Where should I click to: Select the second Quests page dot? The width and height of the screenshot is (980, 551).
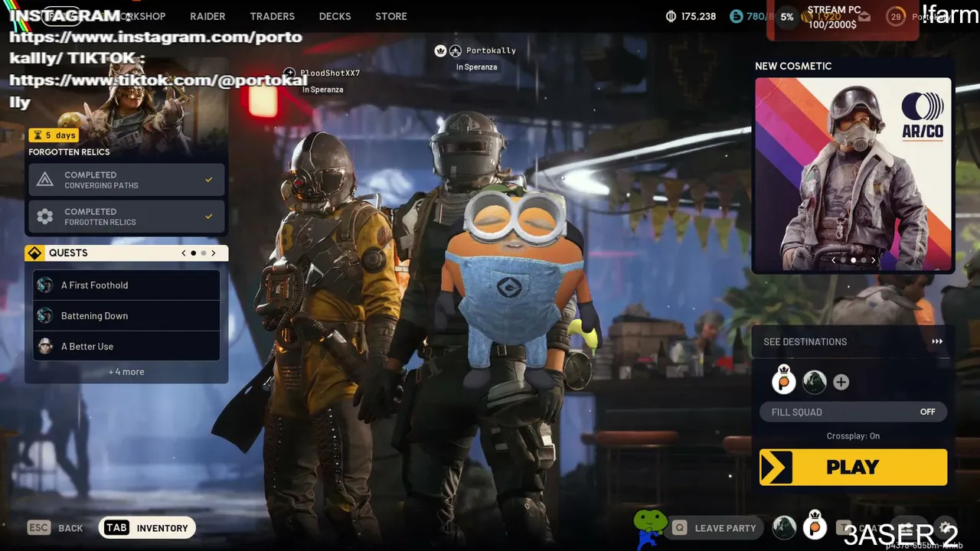pyautogui.click(x=203, y=253)
